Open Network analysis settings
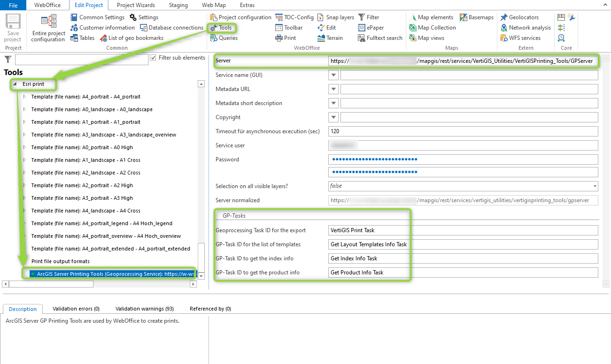Viewport: 611px width, 364px height. tap(504, 28)
